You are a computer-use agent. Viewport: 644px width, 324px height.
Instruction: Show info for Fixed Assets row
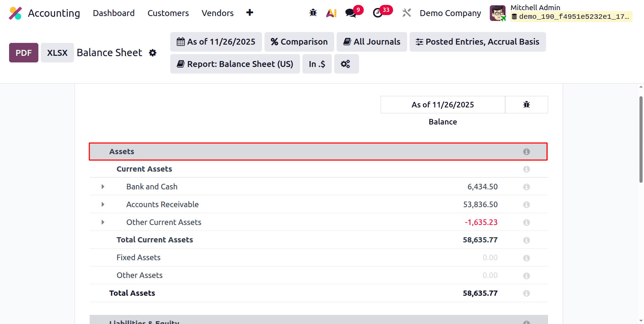coord(526,258)
